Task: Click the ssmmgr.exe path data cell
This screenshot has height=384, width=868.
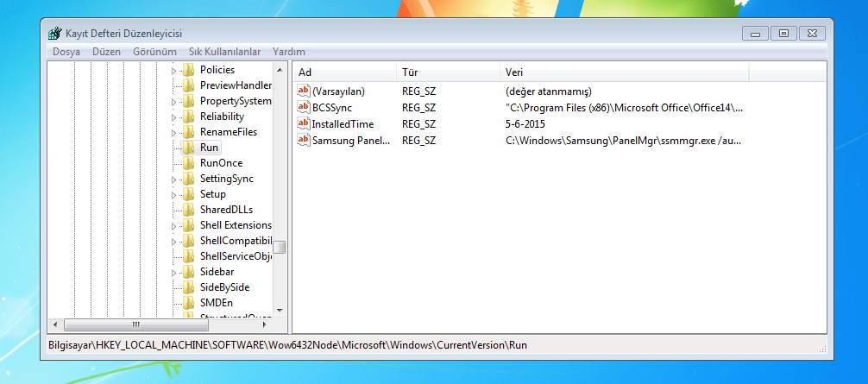Action: pos(623,141)
